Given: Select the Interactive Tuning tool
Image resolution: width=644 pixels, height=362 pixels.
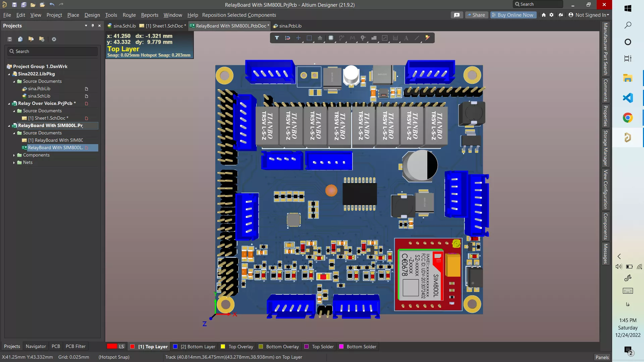Looking at the screenshot, I should click(352, 38).
